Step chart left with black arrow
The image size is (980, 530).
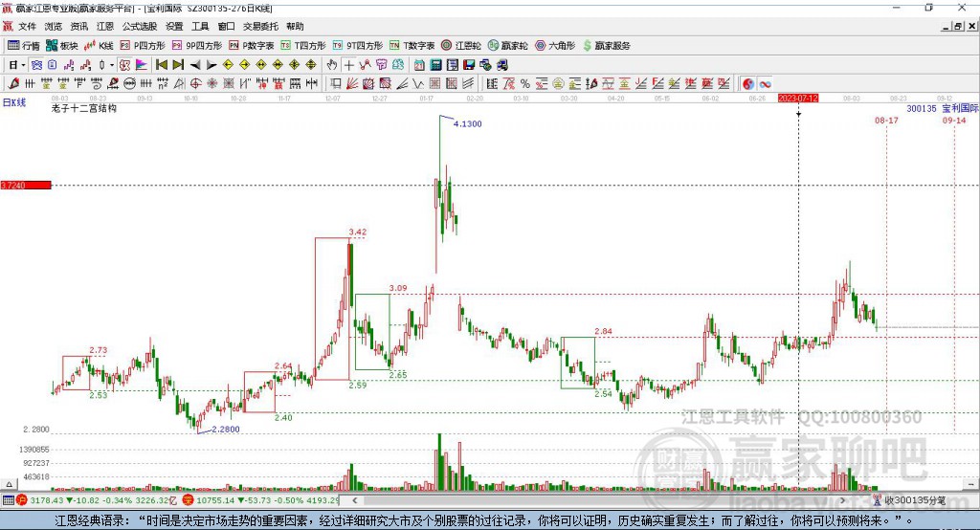tap(195, 65)
